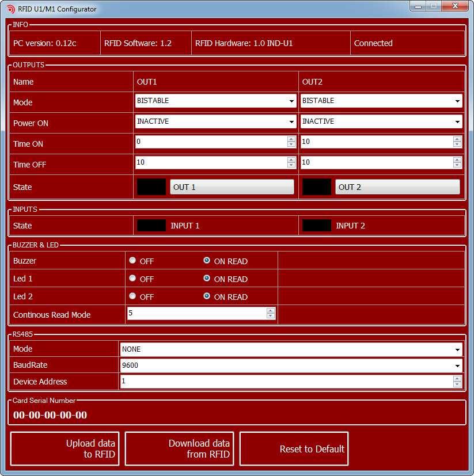Increase OUT1 Time OFF value
The image size is (474, 476).
point(291,159)
